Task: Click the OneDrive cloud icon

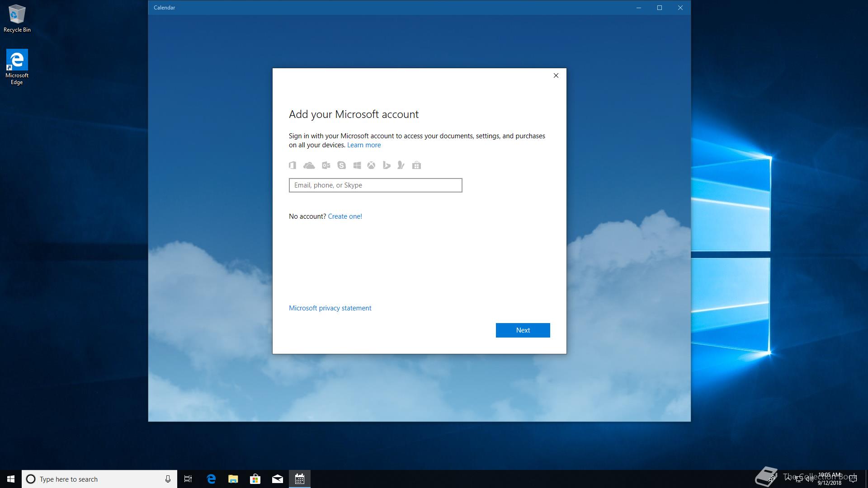Action: 309,165
